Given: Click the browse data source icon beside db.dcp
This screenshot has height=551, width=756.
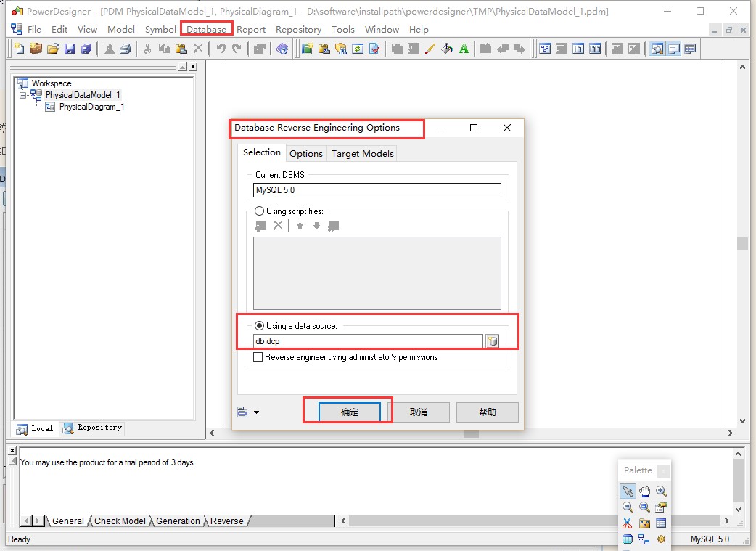Looking at the screenshot, I should coord(492,340).
